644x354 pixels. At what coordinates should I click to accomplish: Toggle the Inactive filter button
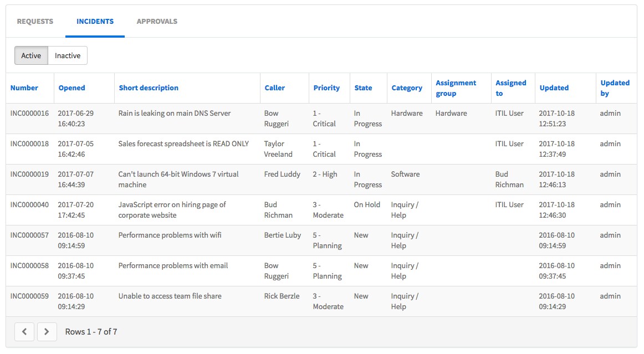click(x=68, y=55)
